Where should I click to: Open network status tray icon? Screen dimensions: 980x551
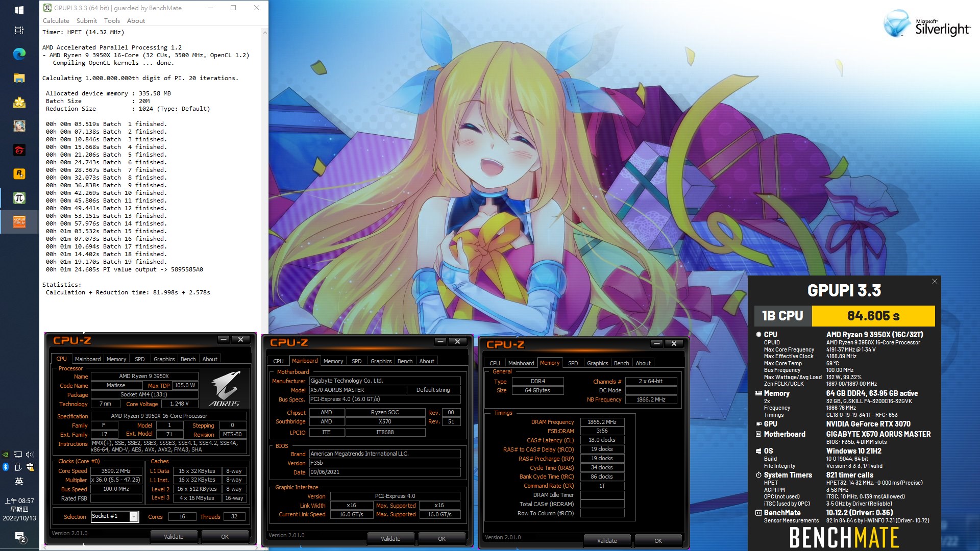[x=18, y=455]
